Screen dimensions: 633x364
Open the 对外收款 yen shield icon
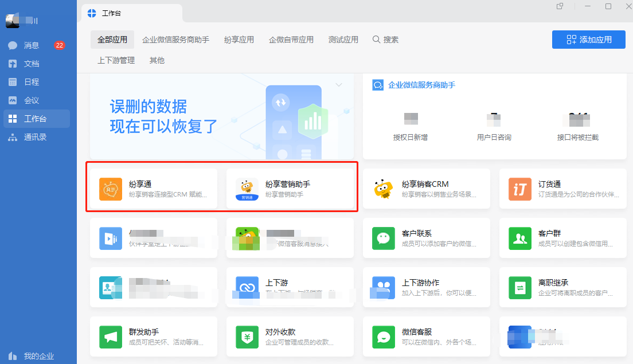(x=247, y=336)
